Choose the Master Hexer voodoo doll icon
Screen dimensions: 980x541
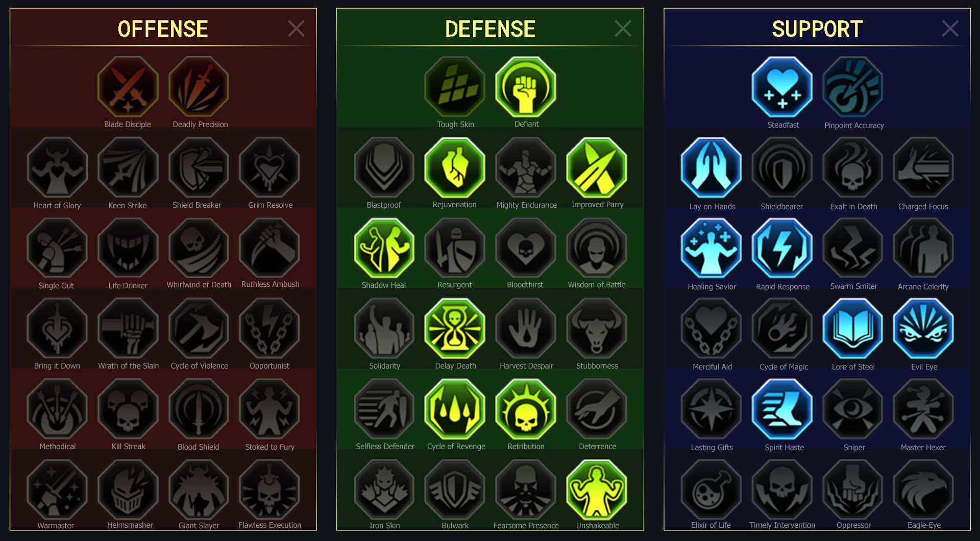pos(923,409)
